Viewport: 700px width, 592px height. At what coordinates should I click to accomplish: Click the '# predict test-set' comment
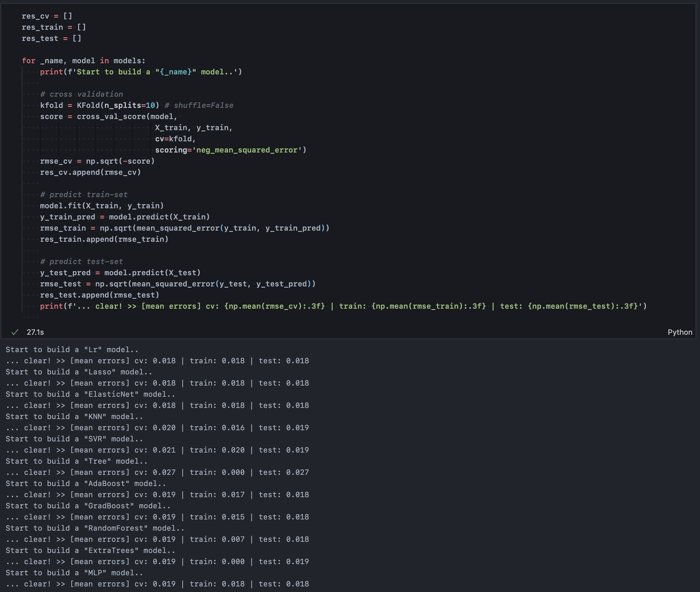82,262
